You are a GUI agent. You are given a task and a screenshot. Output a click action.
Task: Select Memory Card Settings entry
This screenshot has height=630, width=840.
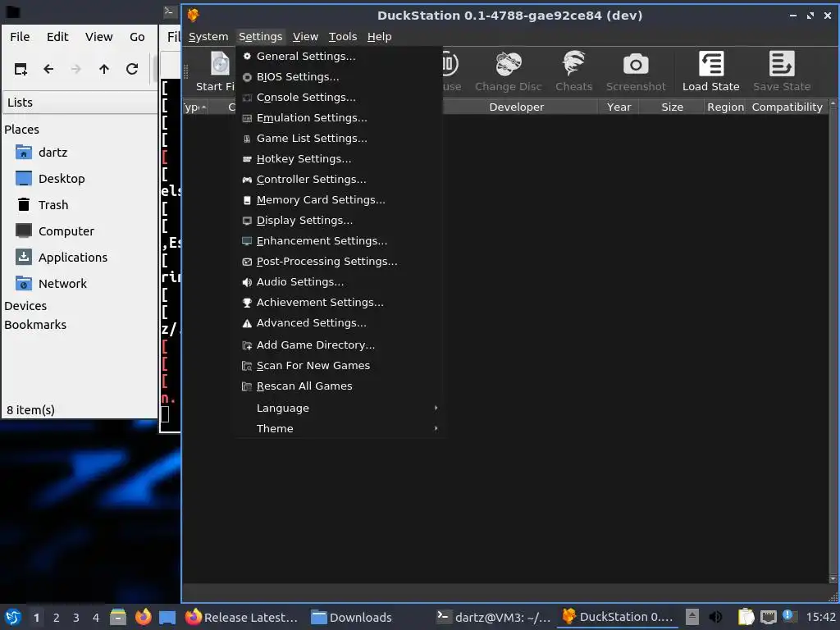click(x=339, y=200)
